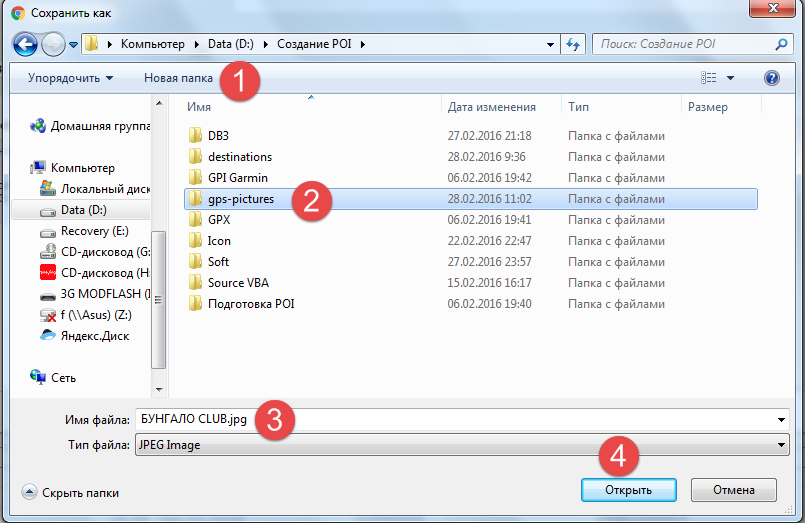Viewport: 805px width, 523px height.
Task: Expand the address bar path history dropdown
Action: coord(551,45)
